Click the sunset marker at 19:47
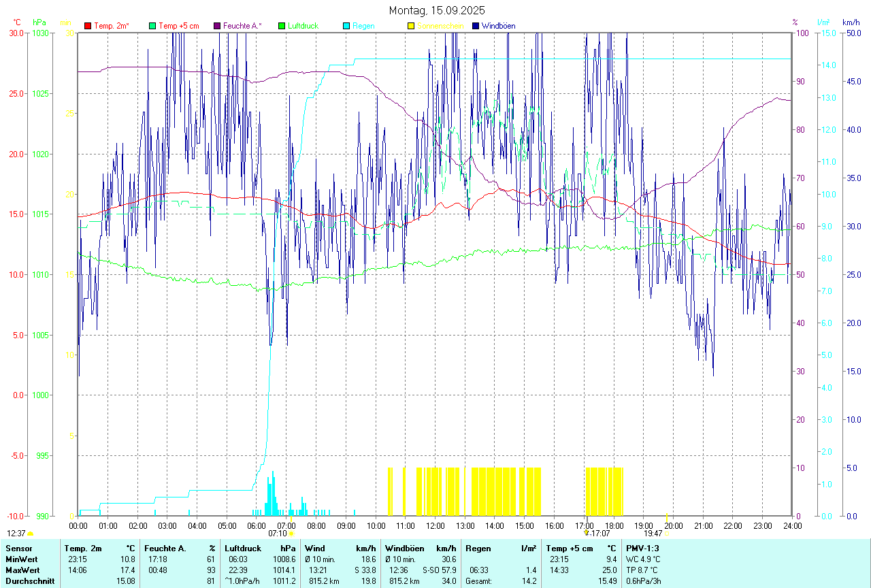The height and width of the screenshot is (588, 871). click(668, 534)
